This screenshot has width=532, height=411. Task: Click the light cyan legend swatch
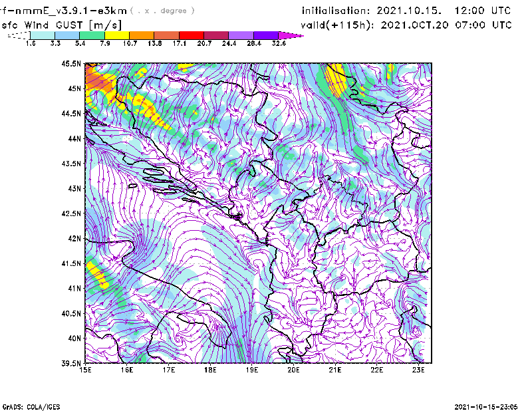click(43, 35)
